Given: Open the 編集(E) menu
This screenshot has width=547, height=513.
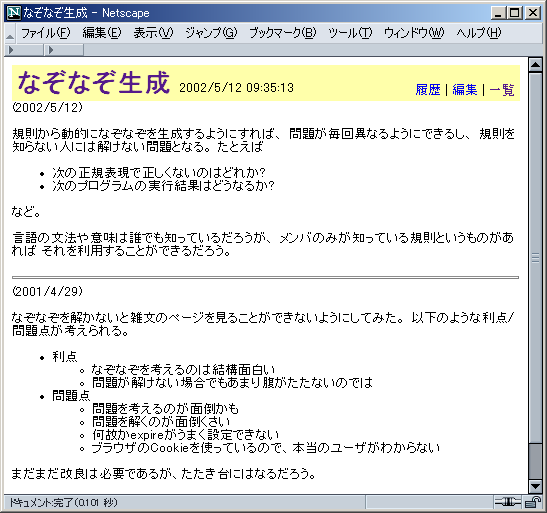Looking at the screenshot, I should (x=102, y=33).
